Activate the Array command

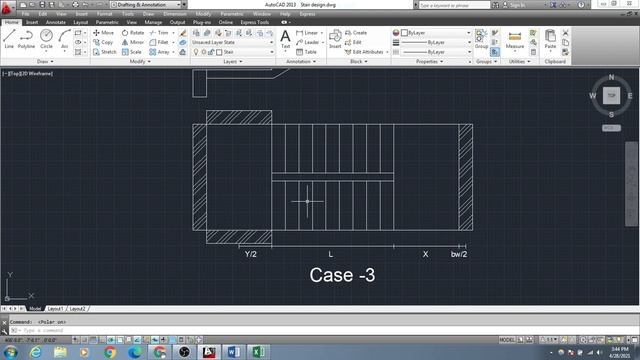[159, 52]
